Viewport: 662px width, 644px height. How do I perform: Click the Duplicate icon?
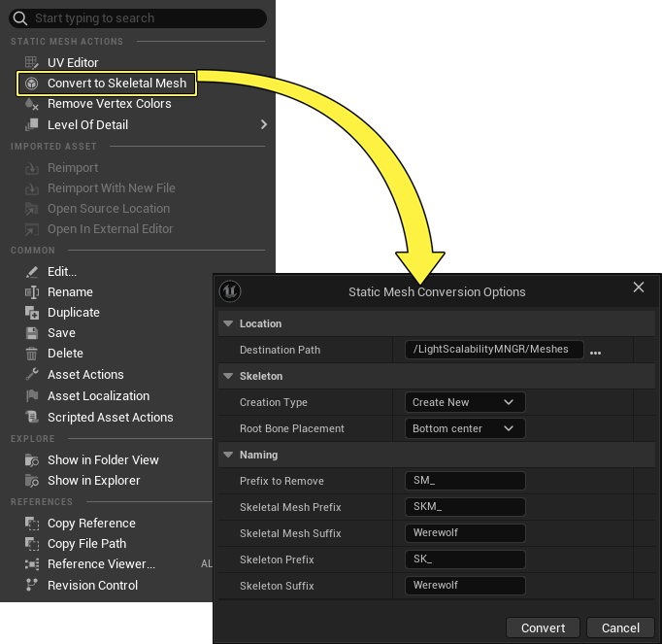pyautogui.click(x=32, y=313)
